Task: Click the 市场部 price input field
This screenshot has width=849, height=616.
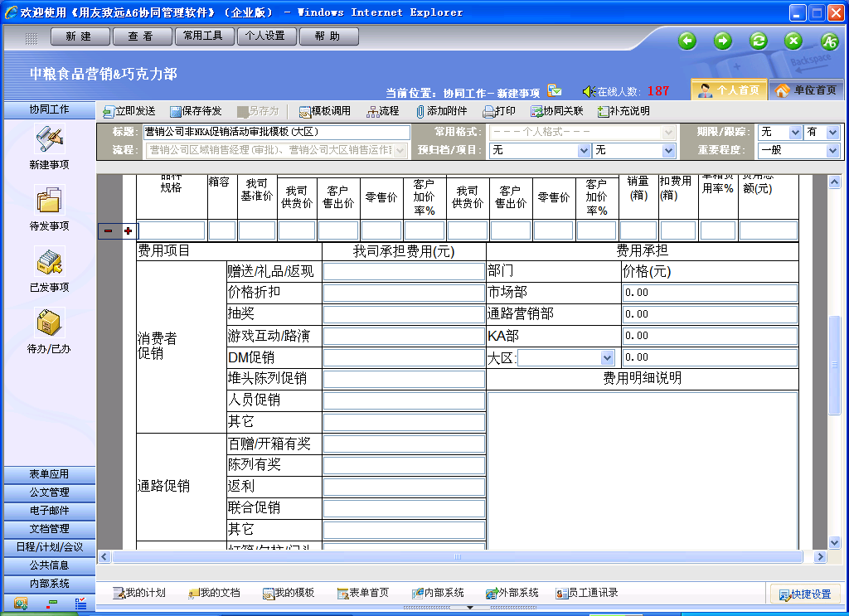Action: pos(709,293)
